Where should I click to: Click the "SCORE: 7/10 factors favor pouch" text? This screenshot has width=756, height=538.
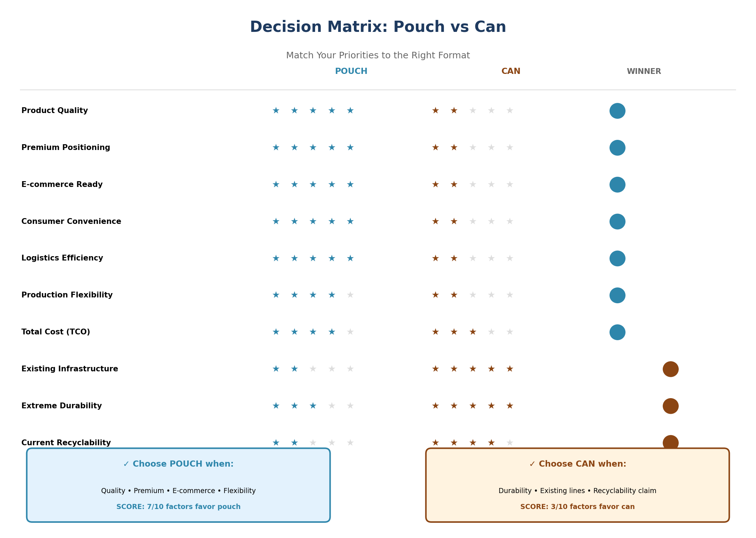click(178, 507)
